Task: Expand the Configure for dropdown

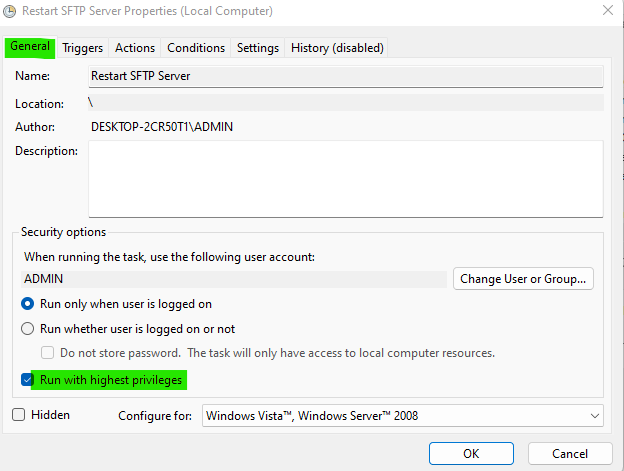Action: pos(402,415)
